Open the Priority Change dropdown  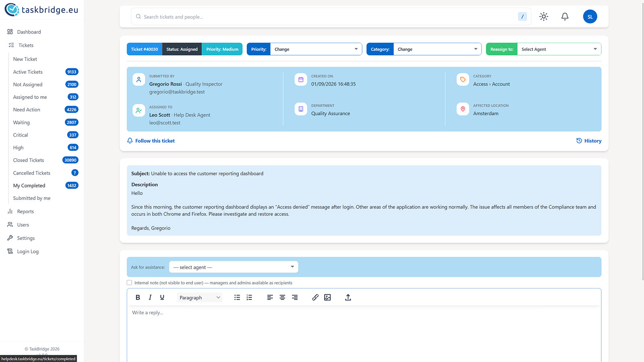pyautogui.click(x=316, y=49)
